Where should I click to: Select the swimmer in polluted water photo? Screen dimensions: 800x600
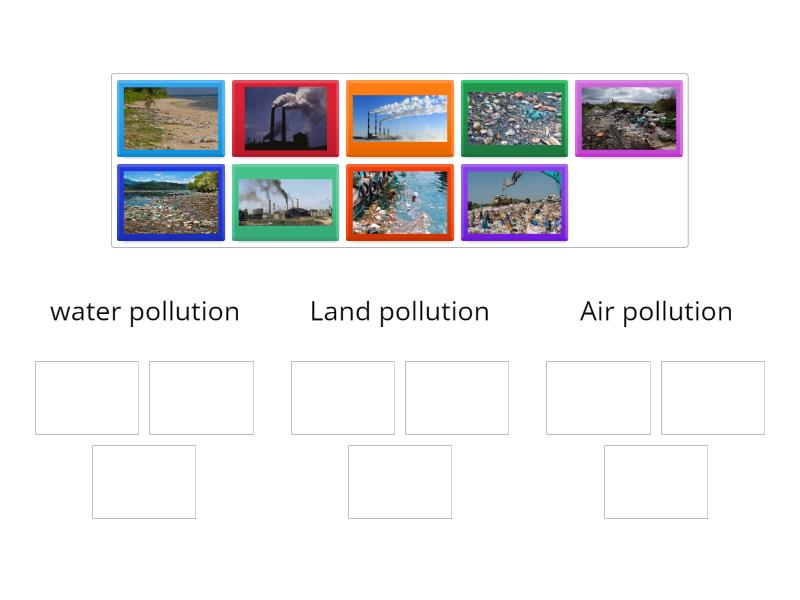click(399, 201)
